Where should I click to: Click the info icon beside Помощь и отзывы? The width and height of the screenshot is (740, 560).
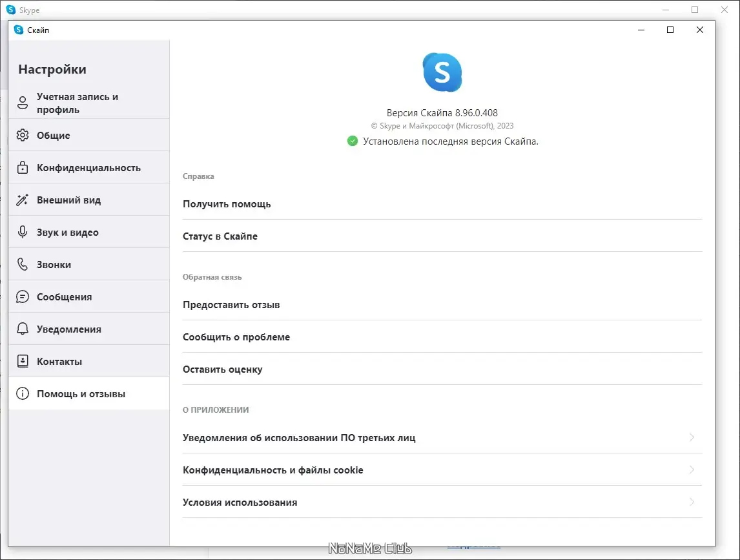click(23, 393)
